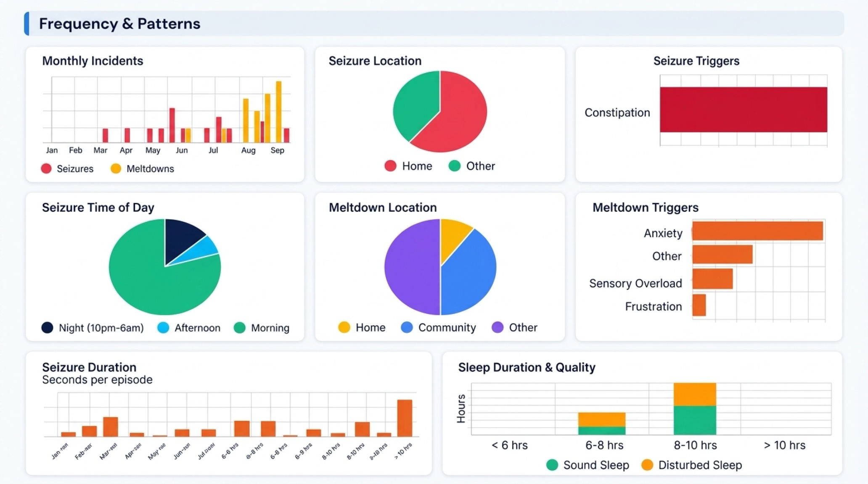Click the Meltdown Location card title
This screenshot has width=868, height=484.
click(x=383, y=208)
